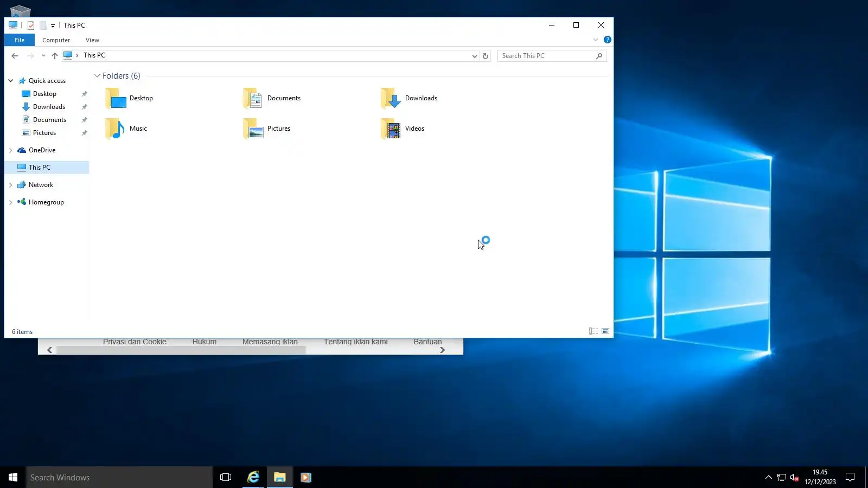Open the Recent locations dropdown arrow
Image resolution: width=868 pixels, height=488 pixels.
click(x=43, y=56)
